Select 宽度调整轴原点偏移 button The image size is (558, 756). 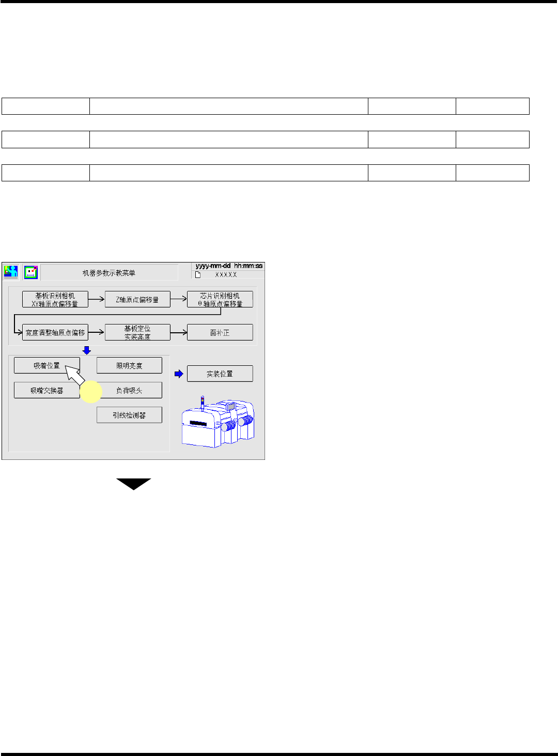point(55,332)
